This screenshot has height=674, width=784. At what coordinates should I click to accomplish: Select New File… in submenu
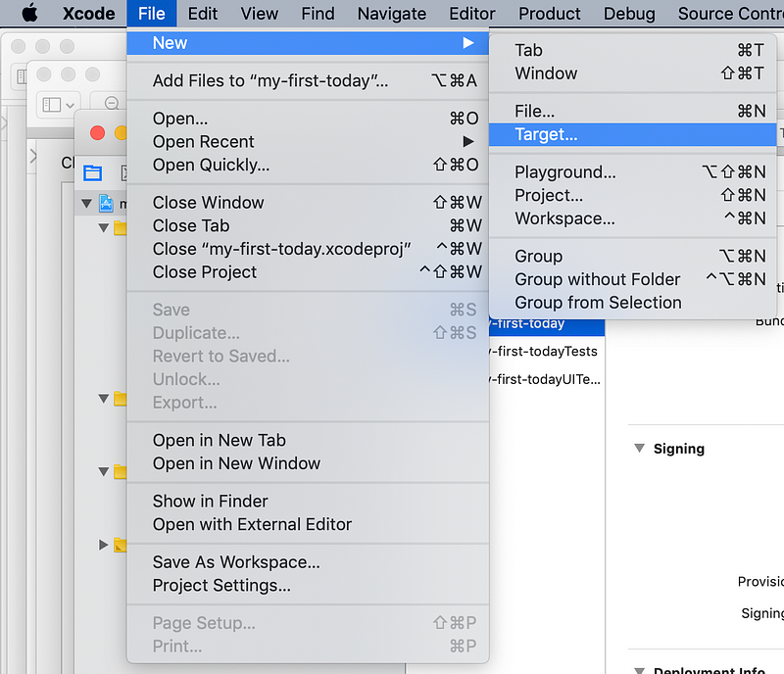(x=632, y=111)
